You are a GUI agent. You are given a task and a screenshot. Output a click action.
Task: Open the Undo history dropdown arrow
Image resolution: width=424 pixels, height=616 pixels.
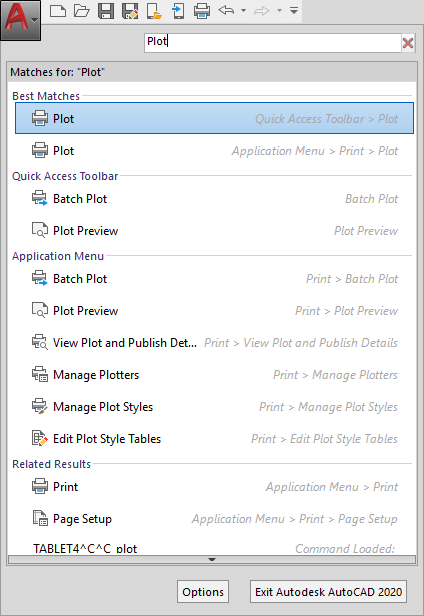(244, 11)
